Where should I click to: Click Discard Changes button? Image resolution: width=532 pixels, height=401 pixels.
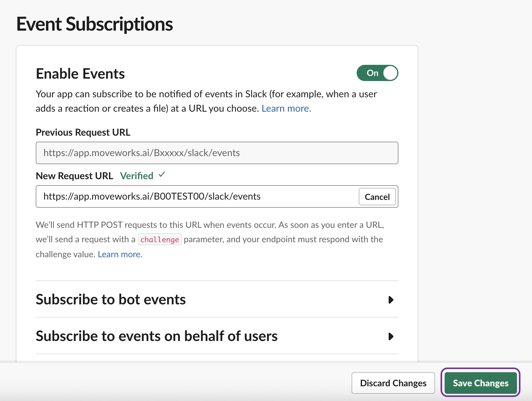click(x=393, y=383)
